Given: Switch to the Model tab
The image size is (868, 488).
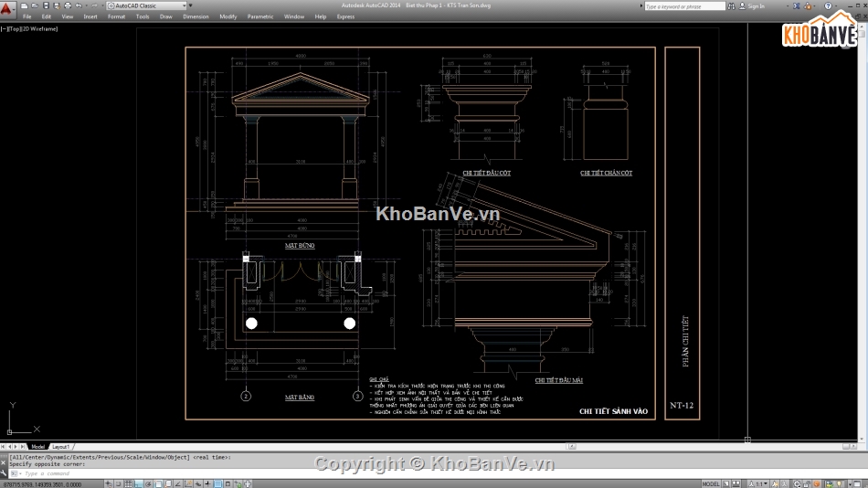Looking at the screenshot, I should [38, 447].
